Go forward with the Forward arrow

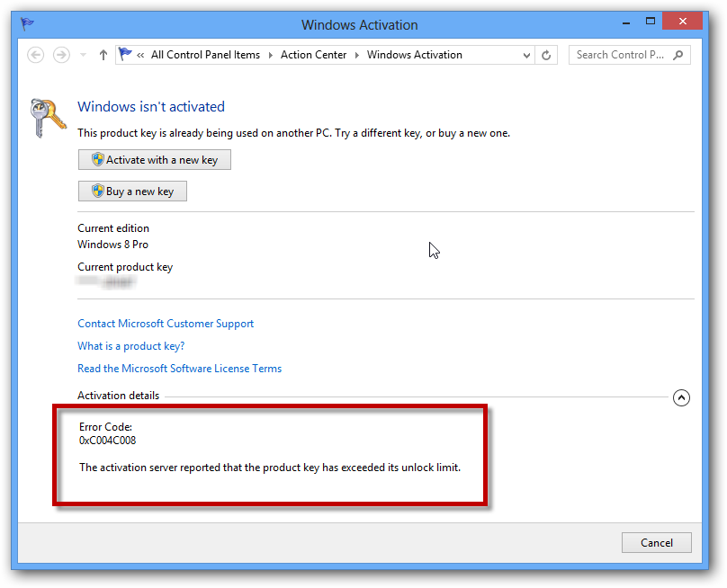(x=61, y=55)
